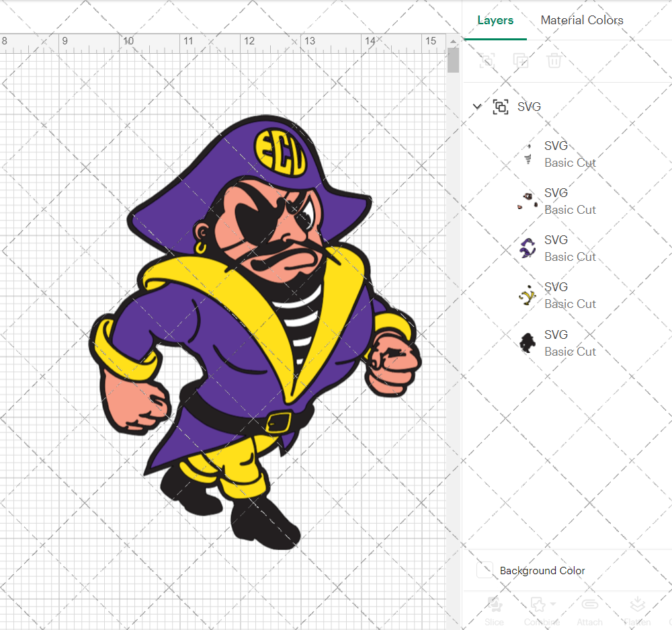672x630 pixels.
Task: Click the Flatten icon
Action: [637, 604]
